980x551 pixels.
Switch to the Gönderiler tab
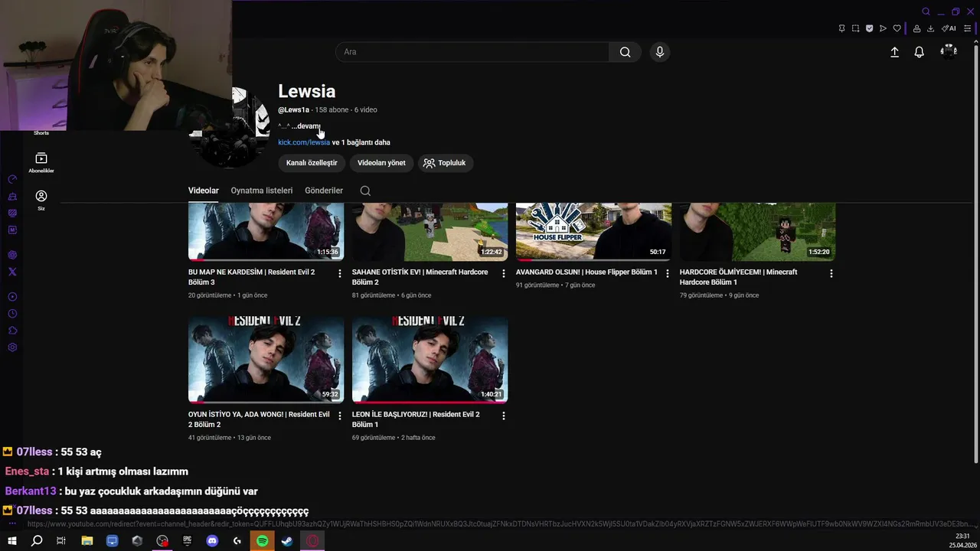[x=324, y=191]
